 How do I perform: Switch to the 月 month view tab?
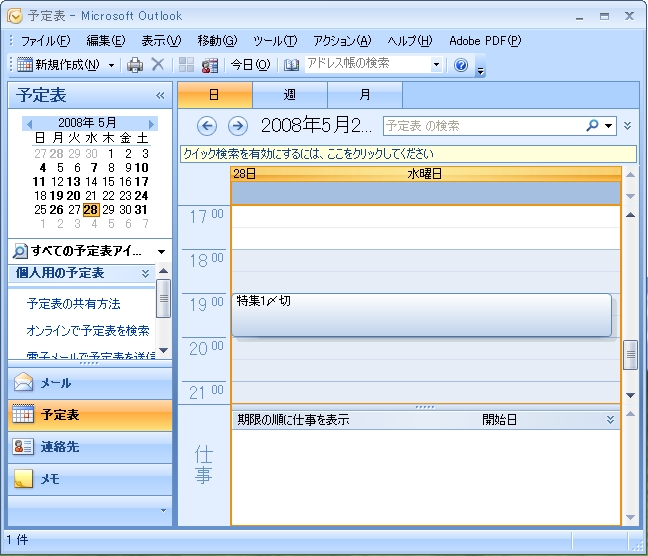(365, 95)
